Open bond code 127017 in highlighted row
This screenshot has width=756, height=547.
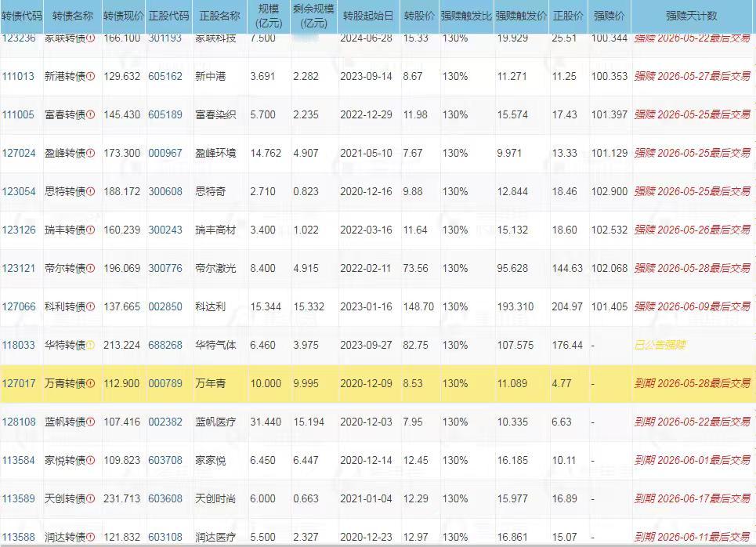click(19, 383)
